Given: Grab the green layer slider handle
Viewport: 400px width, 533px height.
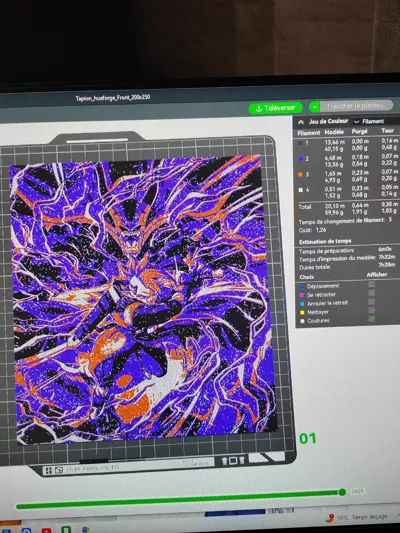Looking at the screenshot, I should pyautogui.click(x=342, y=492).
